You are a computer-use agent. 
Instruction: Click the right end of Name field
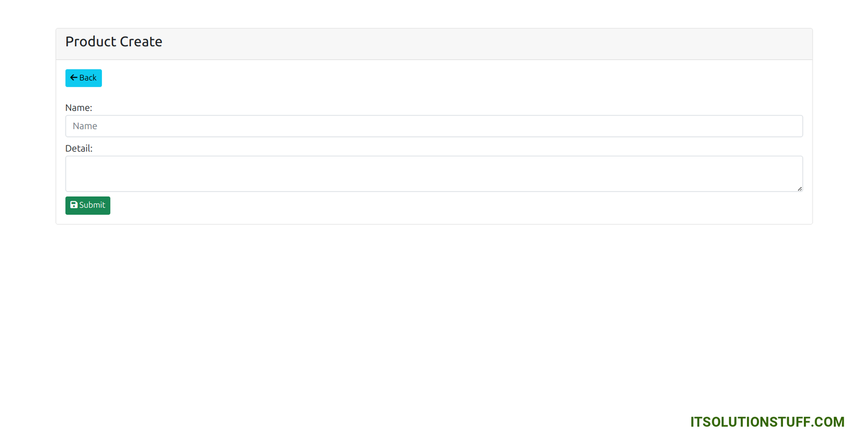tap(795, 126)
